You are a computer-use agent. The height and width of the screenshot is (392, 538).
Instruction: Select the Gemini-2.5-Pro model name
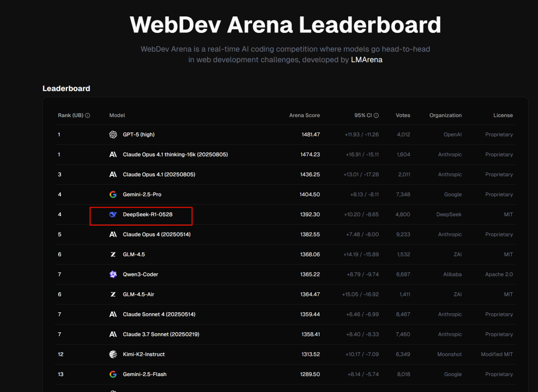tap(142, 194)
